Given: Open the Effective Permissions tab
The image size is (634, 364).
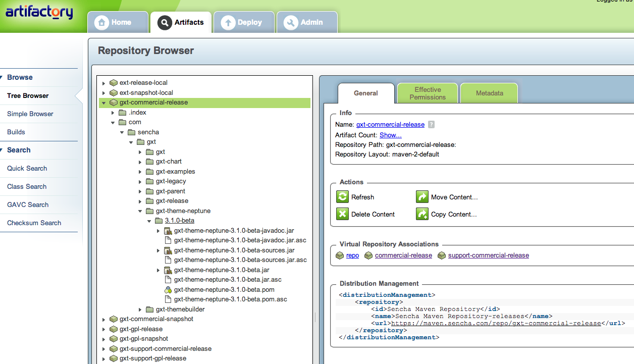Looking at the screenshot, I should 428,93.
